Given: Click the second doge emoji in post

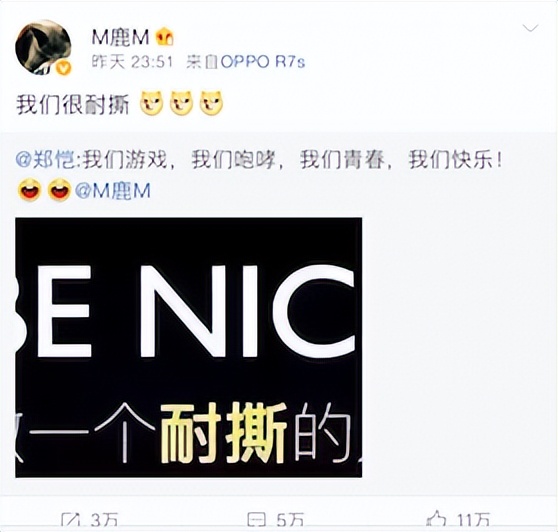Looking at the screenshot, I should click(181, 104).
